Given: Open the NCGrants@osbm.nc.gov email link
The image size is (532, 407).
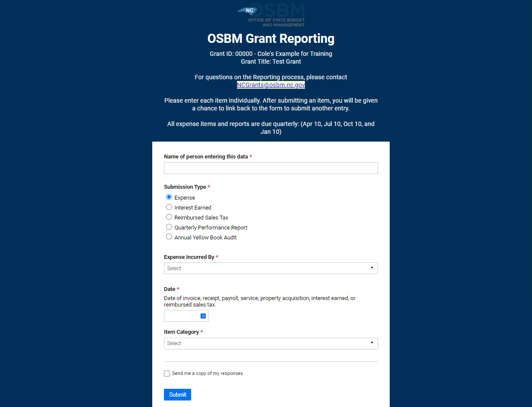Looking at the screenshot, I should tap(271, 85).
